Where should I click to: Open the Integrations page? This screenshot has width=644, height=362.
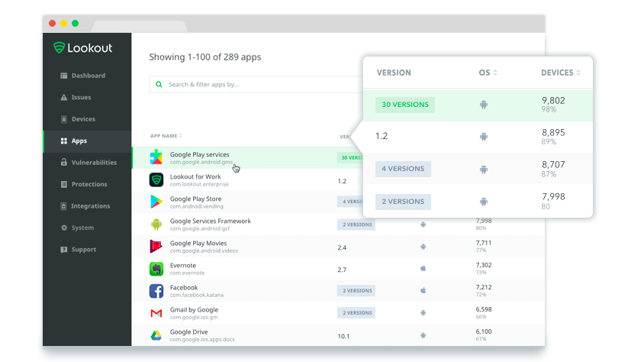[x=90, y=206]
